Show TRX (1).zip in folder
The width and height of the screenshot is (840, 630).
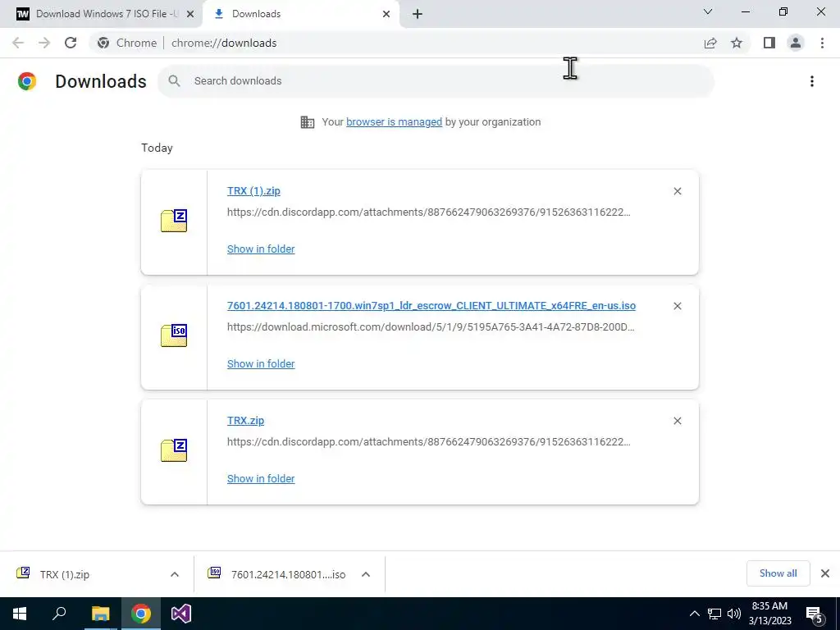[261, 249]
